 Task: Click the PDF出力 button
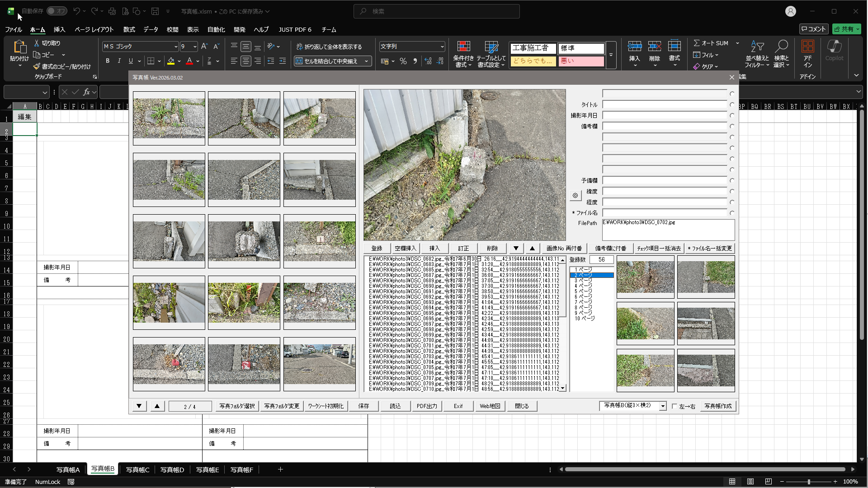click(427, 406)
